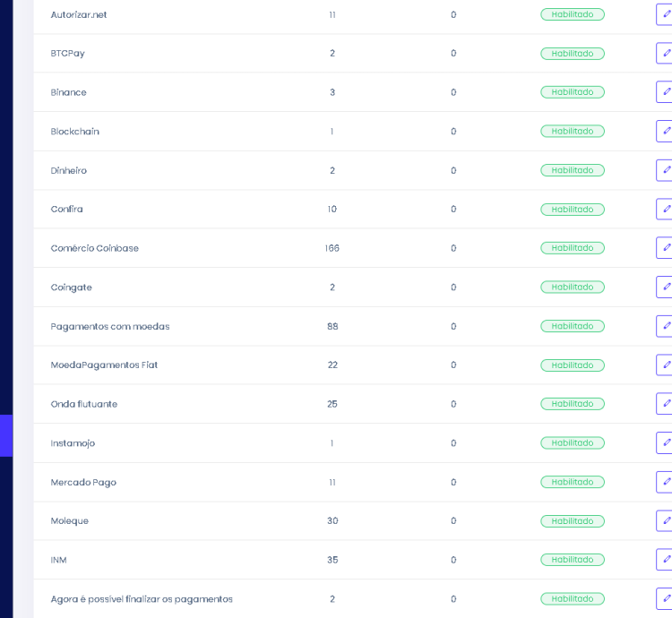
Task: Click the edit pencil icon for Autorizar.net
Action: (666, 14)
